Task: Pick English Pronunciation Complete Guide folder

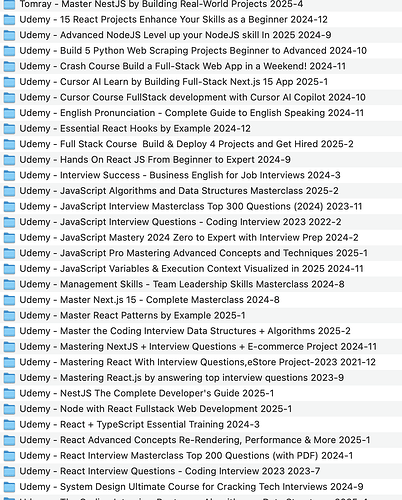Action: click(201, 113)
